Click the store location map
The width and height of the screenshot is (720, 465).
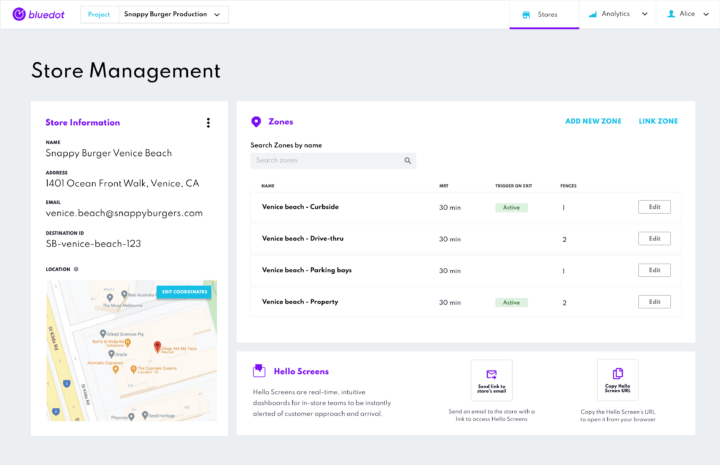131,351
